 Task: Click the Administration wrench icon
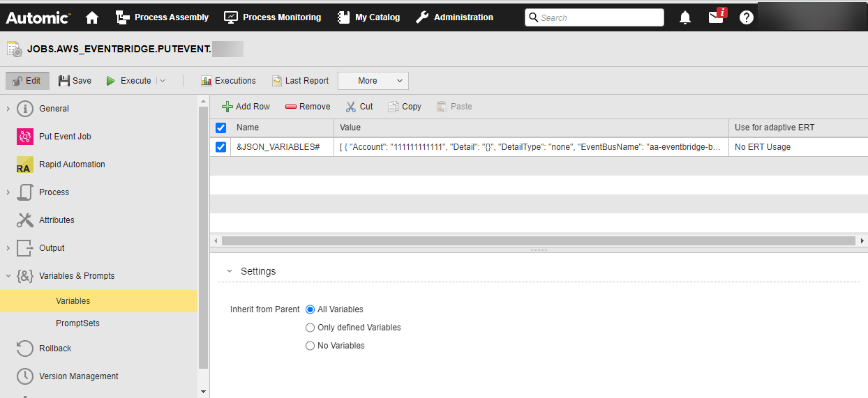point(422,17)
